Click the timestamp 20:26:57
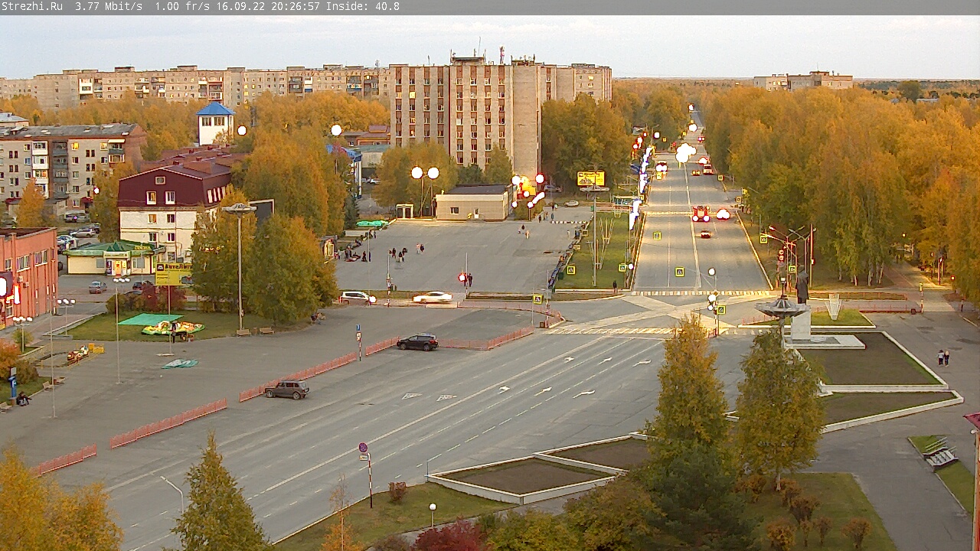The image size is (980, 551). pyautogui.click(x=296, y=6)
